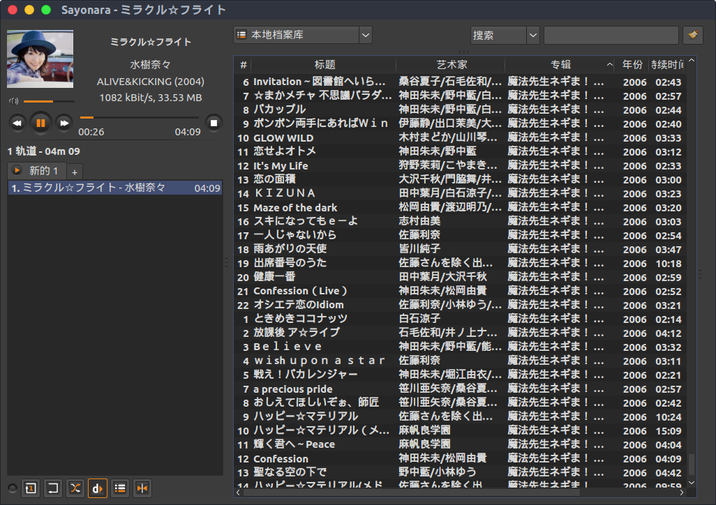
Task: Open the 本地档案库 library dropdown
Action: coord(303,35)
